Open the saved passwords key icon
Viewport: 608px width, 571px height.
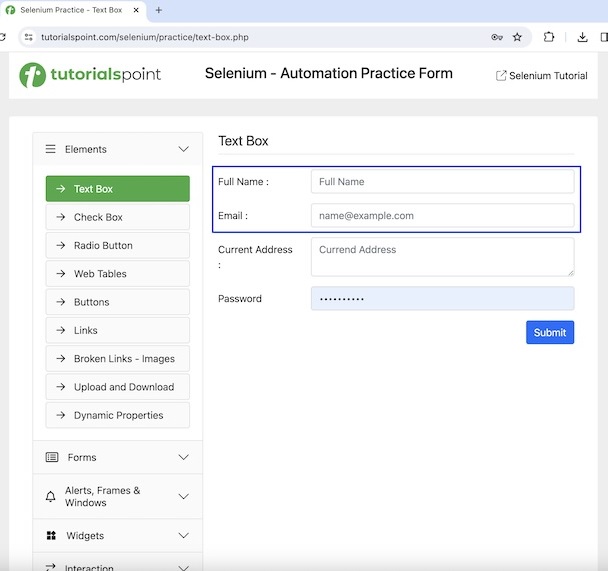point(496,37)
